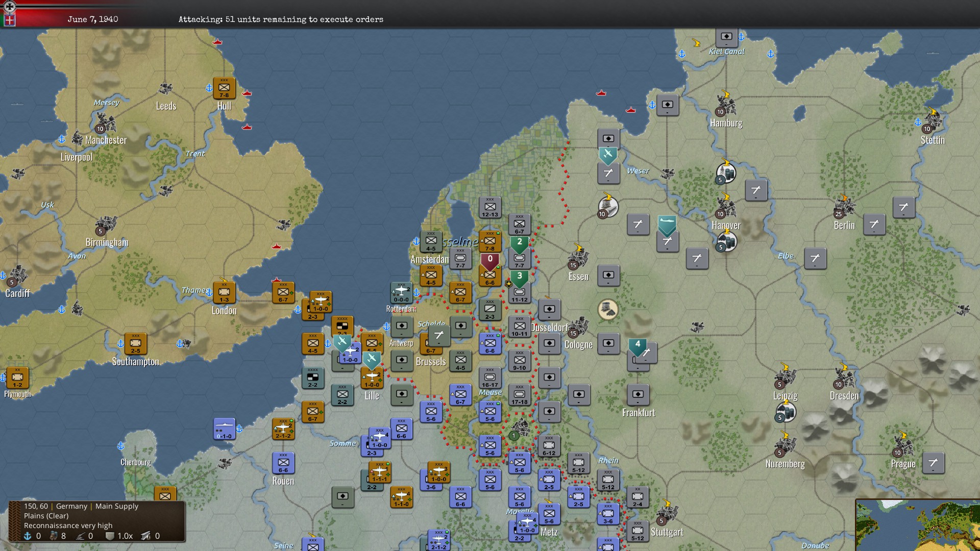Image resolution: width=980 pixels, height=551 pixels.
Task: Select the 1-2 unit at Plymouth
Action: click(x=17, y=378)
